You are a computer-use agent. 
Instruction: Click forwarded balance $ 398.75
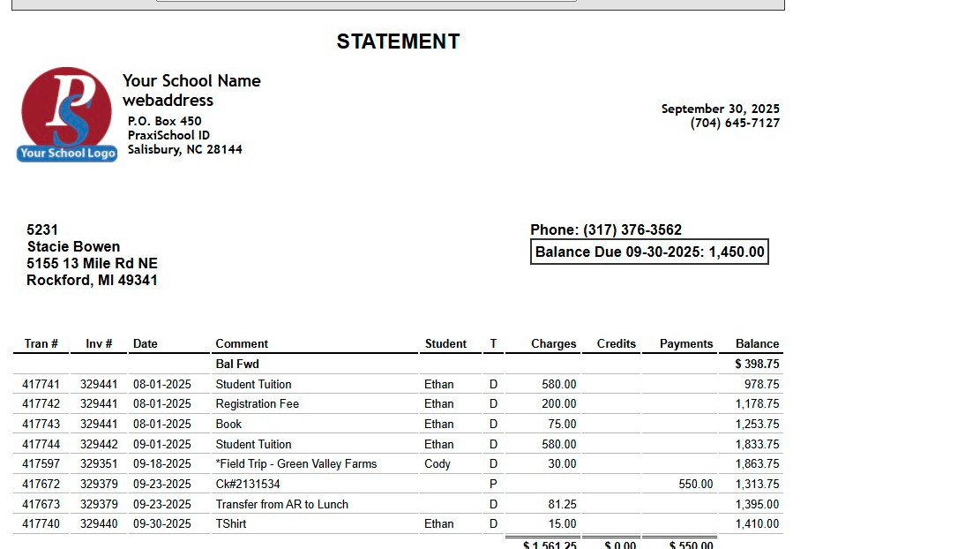pyautogui.click(x=757, y=364)
